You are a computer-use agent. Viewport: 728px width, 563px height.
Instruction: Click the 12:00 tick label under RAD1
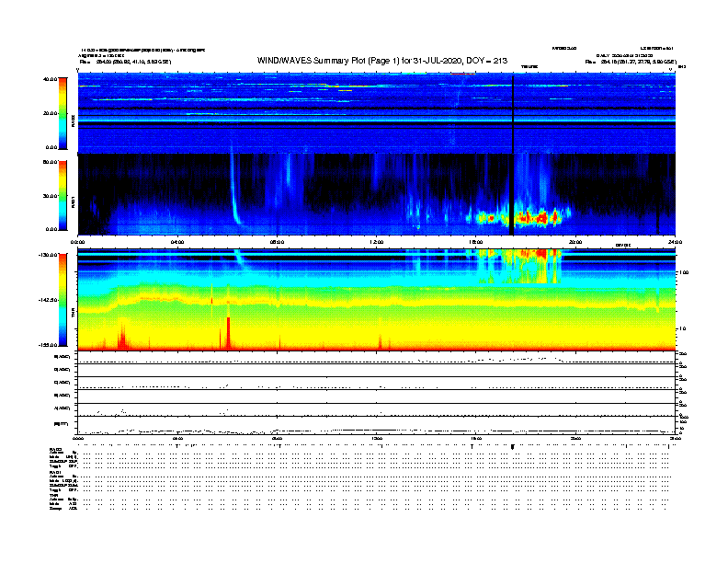pos(377,242)
